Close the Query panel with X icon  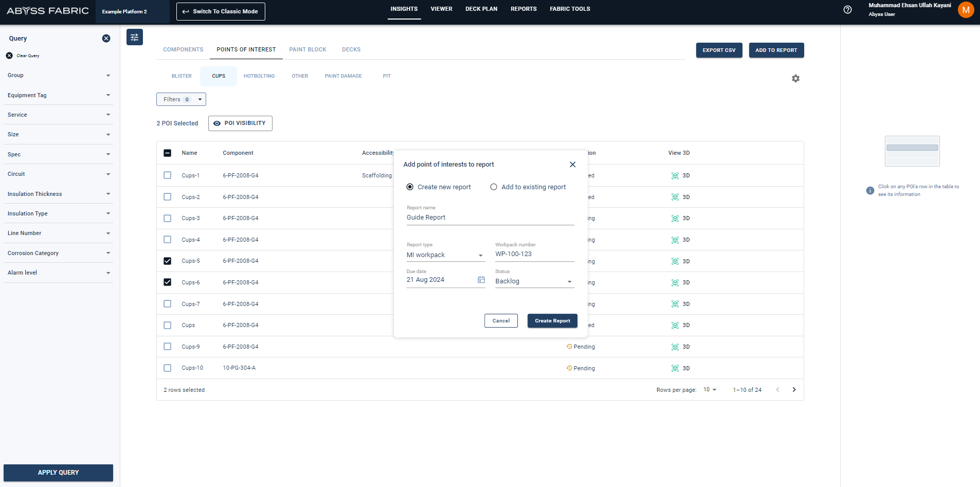click(x=106, y=39)
